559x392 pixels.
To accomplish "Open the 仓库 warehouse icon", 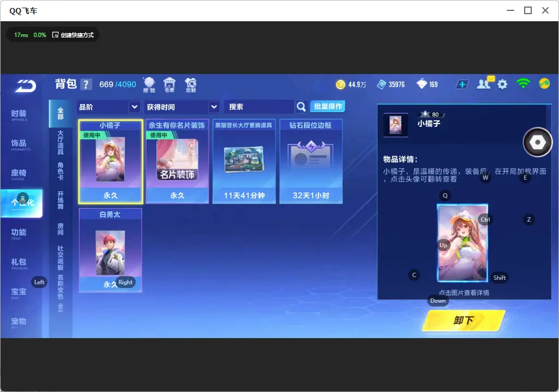I will 169,85.
